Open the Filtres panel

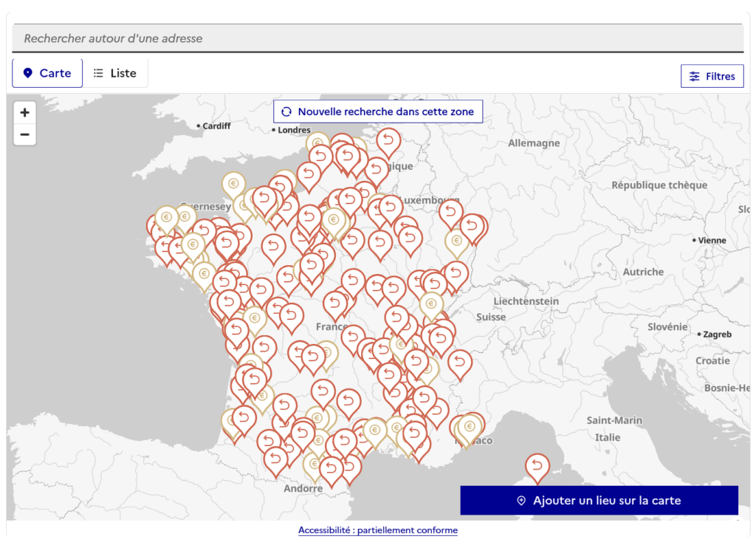tap(712, 76)
